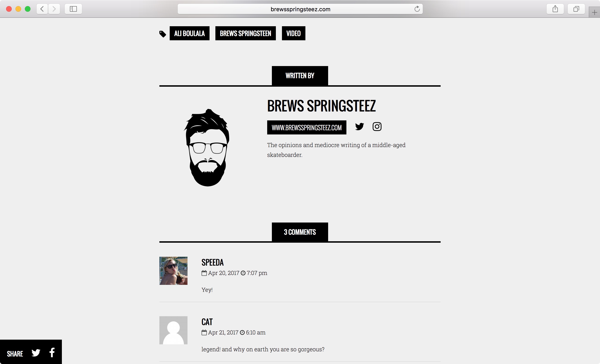Image resolution: width=600 pixels, height=364 pixels.
Task: Open the author's Twitter profile icon
Action: tap(360, 126)
